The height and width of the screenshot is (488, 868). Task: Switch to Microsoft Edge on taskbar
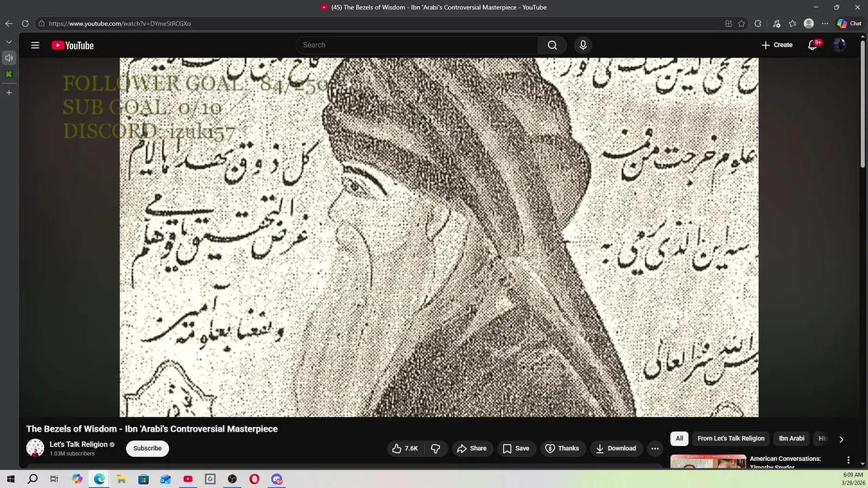[99, 479]
